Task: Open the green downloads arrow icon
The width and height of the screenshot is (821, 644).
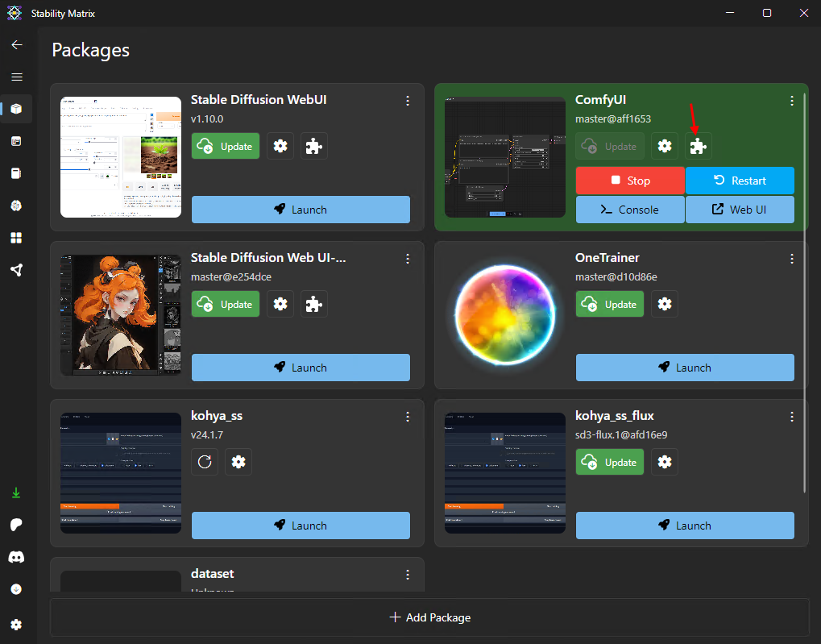Action: click(x=16, y=492)
